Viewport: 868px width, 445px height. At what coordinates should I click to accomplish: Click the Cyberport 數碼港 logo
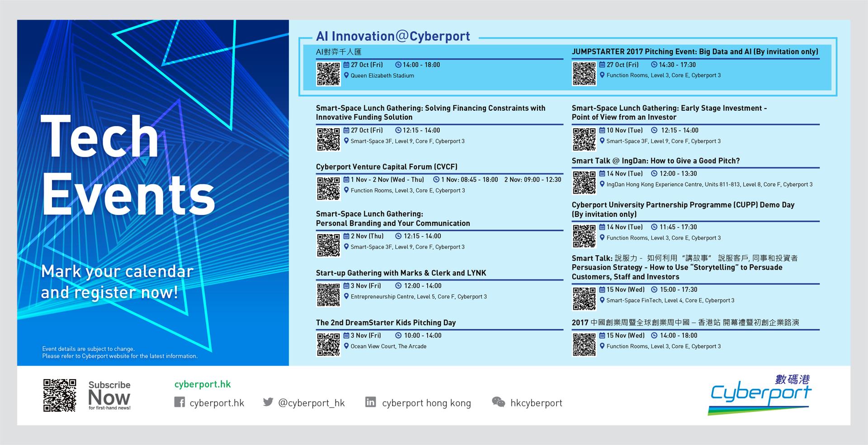pyautogui.click(x=760, y=394)
